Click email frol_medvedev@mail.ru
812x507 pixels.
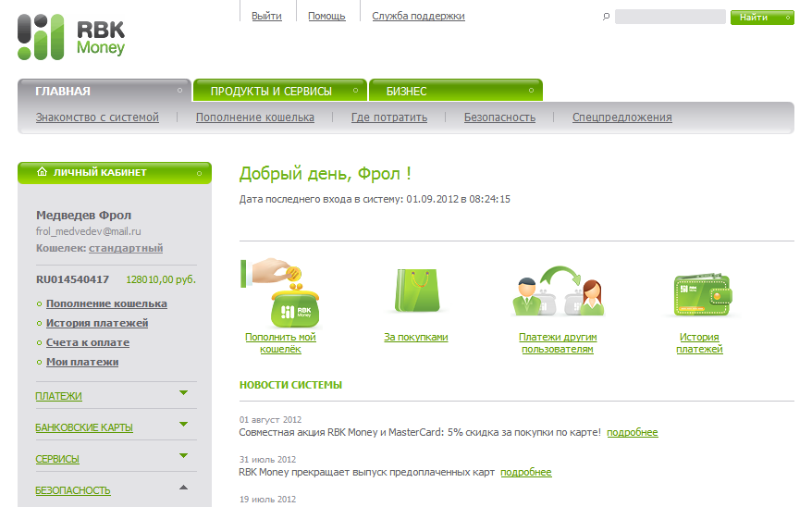[89, 231]
